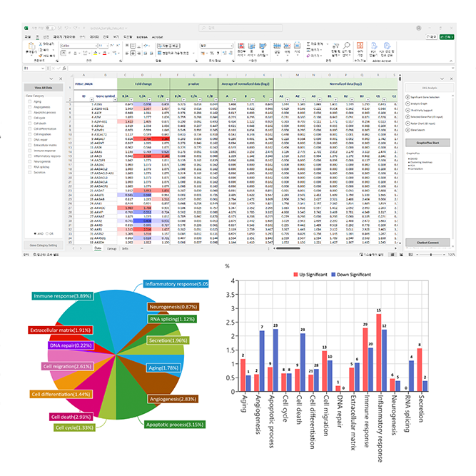The height and width of the screenshot is (476, 476).
Task: Click the Find and Select magnifier icon
Action: 346,46
